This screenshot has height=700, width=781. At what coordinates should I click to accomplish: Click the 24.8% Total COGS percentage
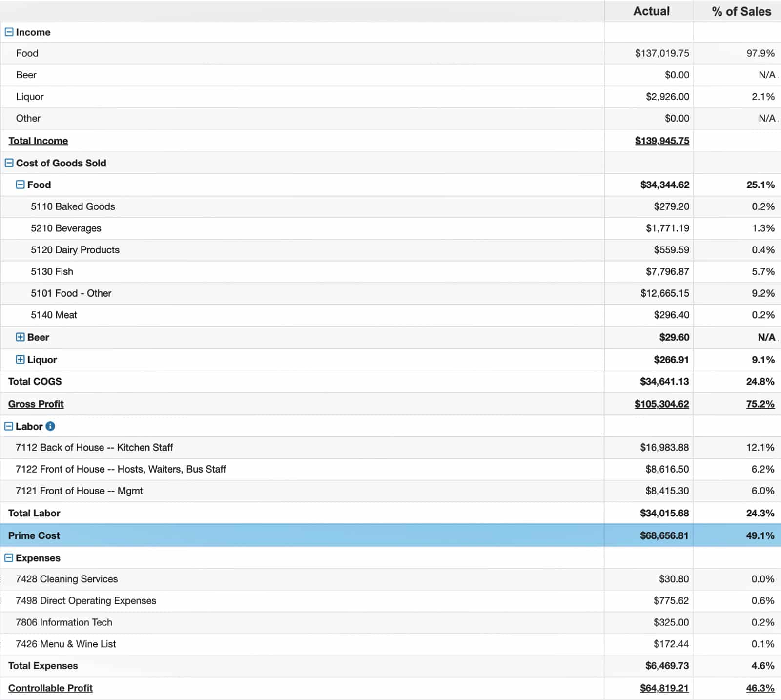tap(760, 381)
